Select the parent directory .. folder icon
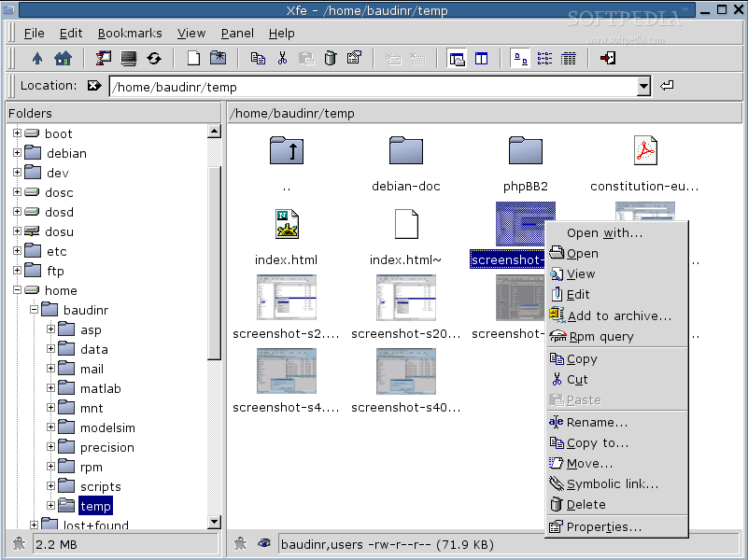Screen dimensions: 748x560 tap(287, 150)
